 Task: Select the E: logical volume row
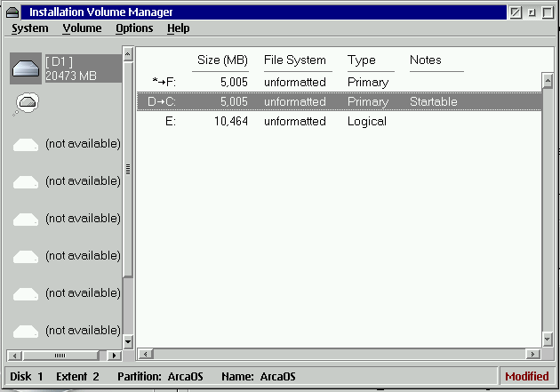[x=338, y=122]
